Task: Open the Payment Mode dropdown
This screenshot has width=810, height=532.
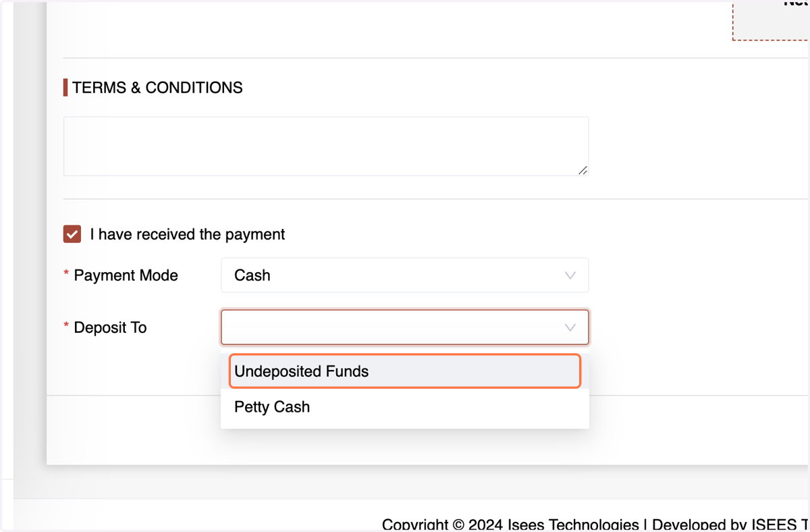Action: click(405, 275)
